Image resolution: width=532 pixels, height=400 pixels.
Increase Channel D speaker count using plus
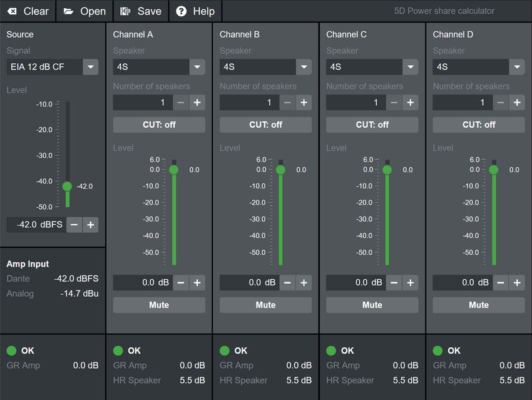click(516, 103)
